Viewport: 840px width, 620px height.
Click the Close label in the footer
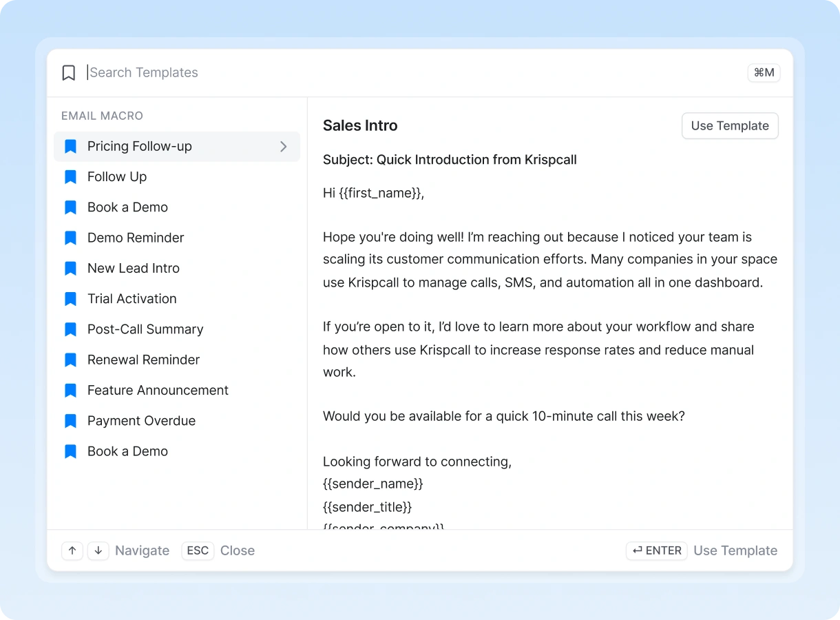(x=238, y=550)
